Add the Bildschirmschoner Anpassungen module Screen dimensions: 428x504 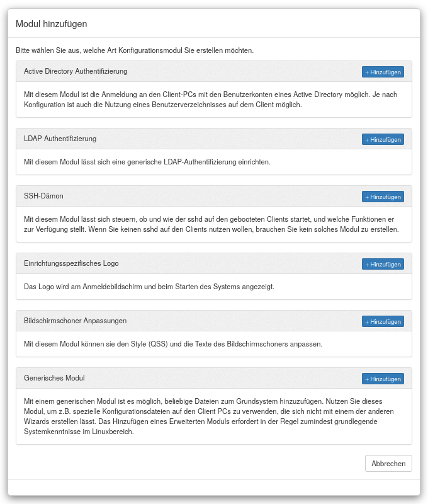383,321
